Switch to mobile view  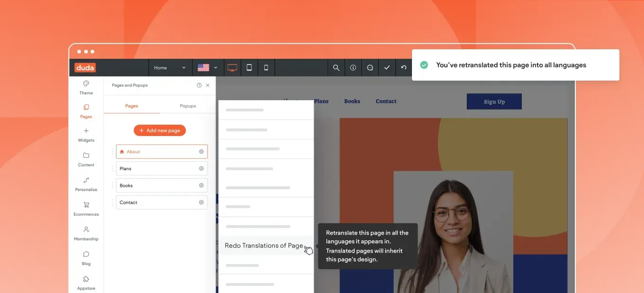(266, 68)
